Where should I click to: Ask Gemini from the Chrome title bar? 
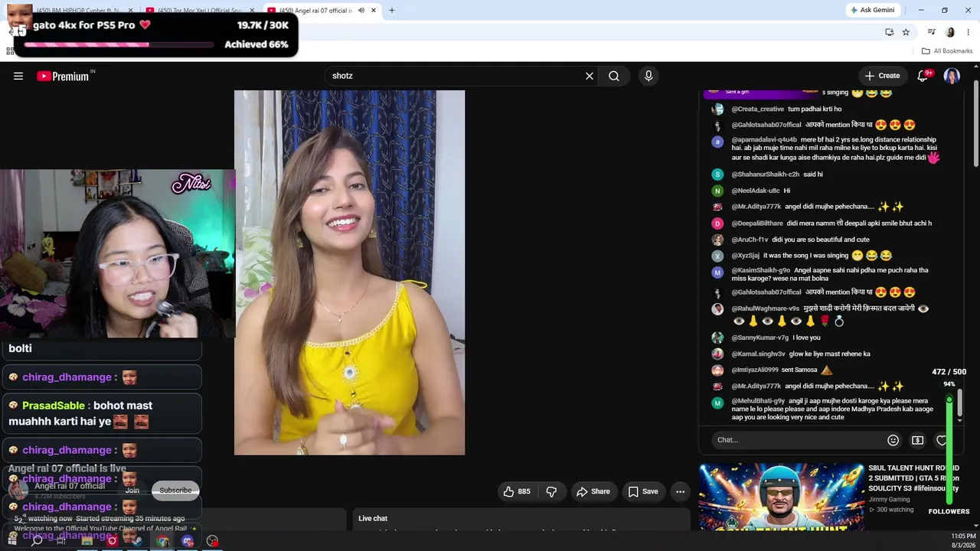872,10
